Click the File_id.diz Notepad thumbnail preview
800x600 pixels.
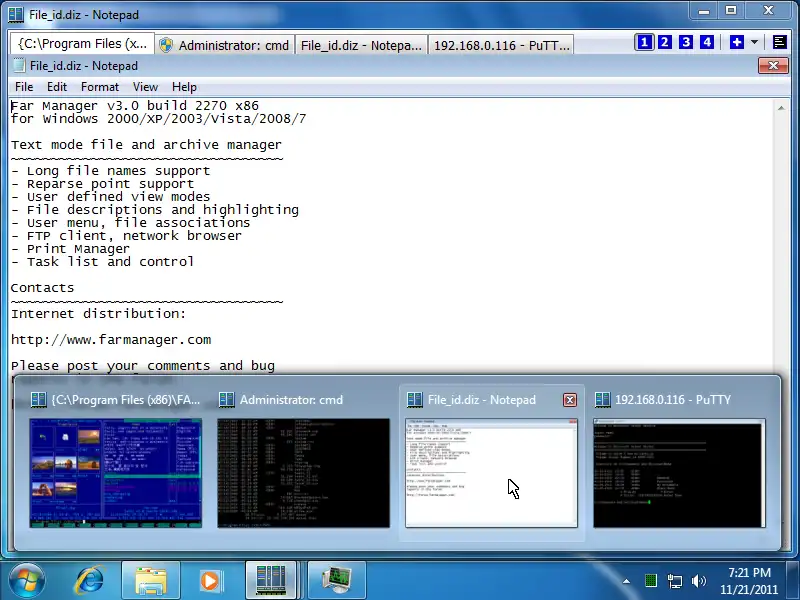(491, 473)
